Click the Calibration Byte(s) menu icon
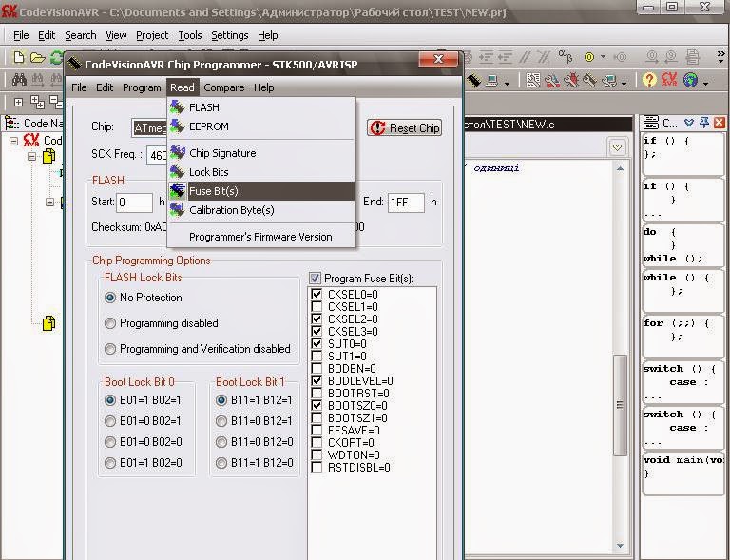This screenshot has width=730, height=560. pos(177,210)
